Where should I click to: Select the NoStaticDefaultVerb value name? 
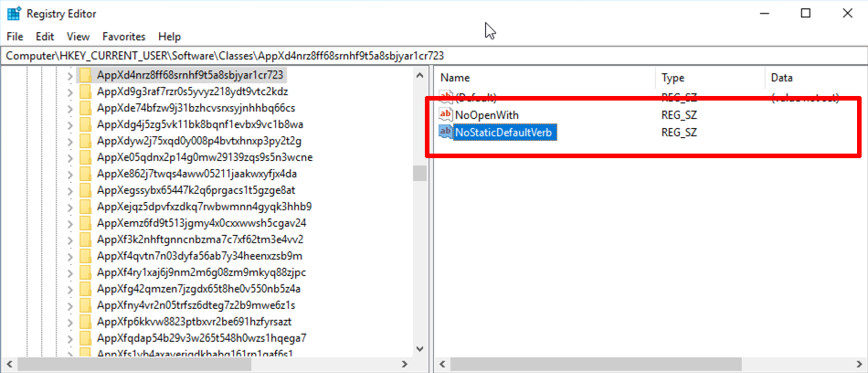tap(505, 132)
